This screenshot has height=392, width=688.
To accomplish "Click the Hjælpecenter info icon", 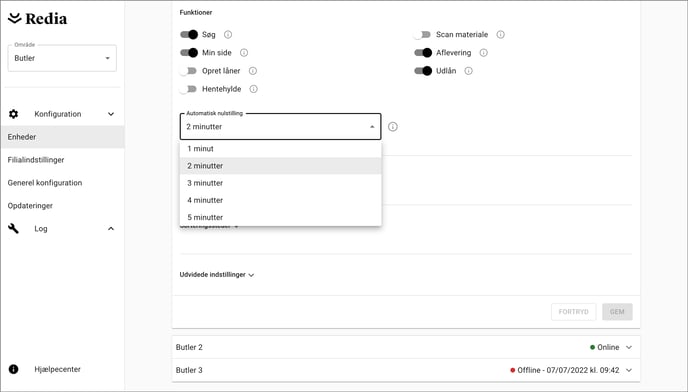I will (x=14, y=369).
